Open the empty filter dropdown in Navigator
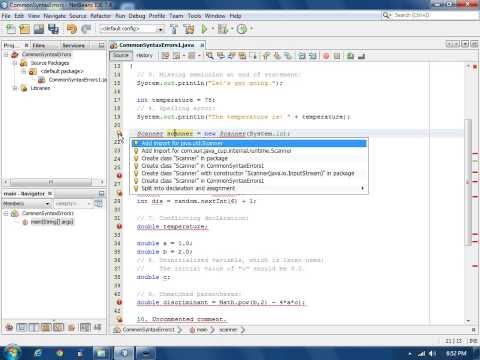Image resolution: width=480 pixels, height=360 pixels. pos(72,203)
